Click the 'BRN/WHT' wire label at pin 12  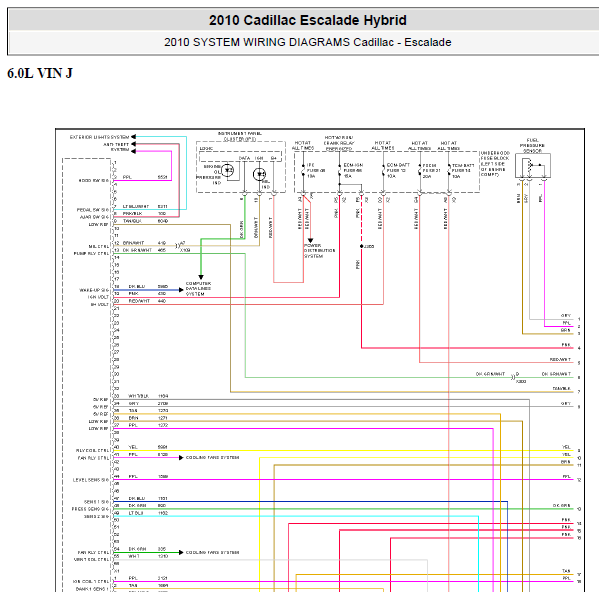click(x=133, y=243)
